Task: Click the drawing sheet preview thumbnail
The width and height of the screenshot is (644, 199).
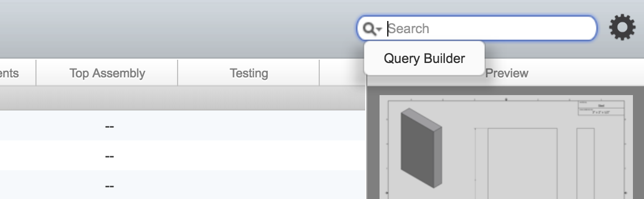Action: pyautogui.click(x=506, y=147)
